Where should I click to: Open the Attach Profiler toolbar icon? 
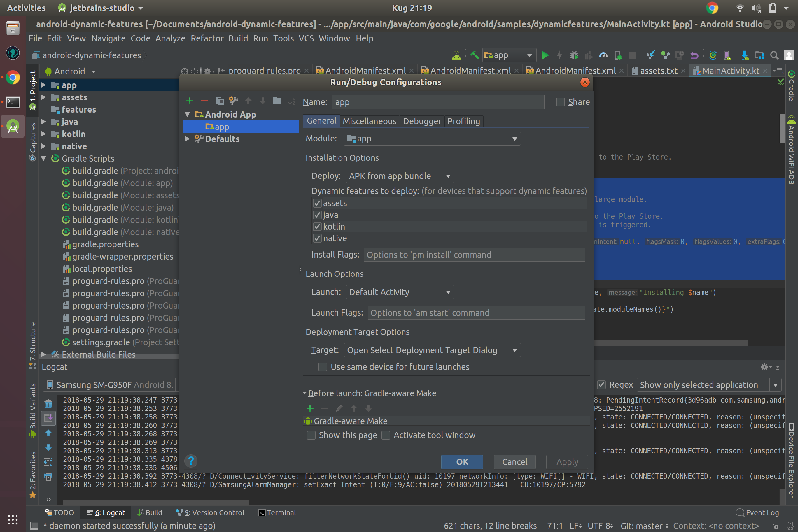pyautogui.click(x=603, y=55)
